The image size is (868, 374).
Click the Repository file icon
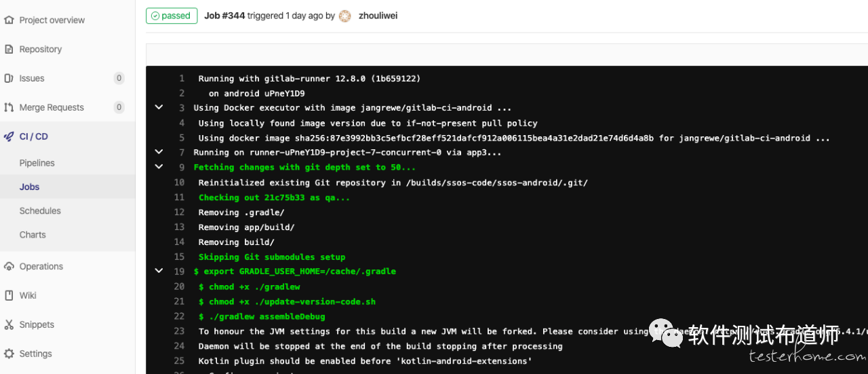click(9, 50)
